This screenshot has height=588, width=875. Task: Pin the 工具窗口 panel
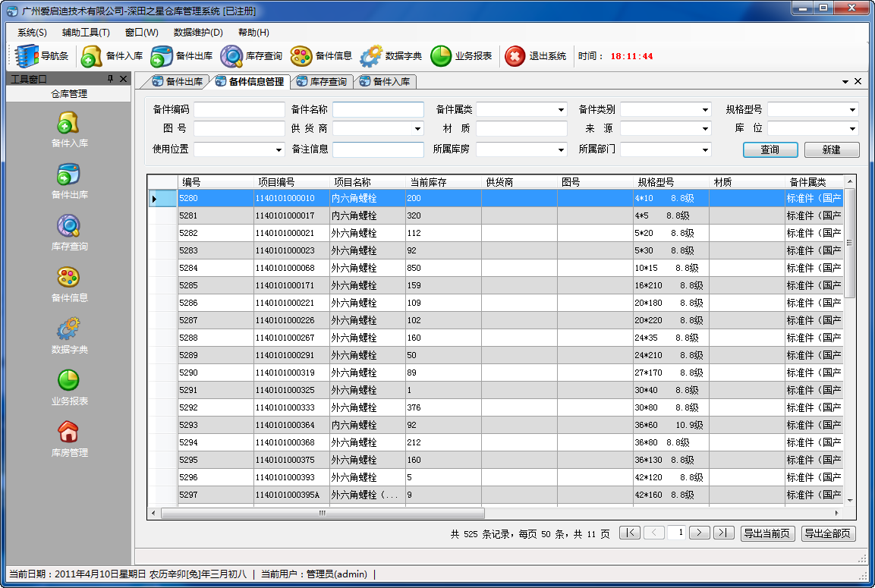pos(111,79)
